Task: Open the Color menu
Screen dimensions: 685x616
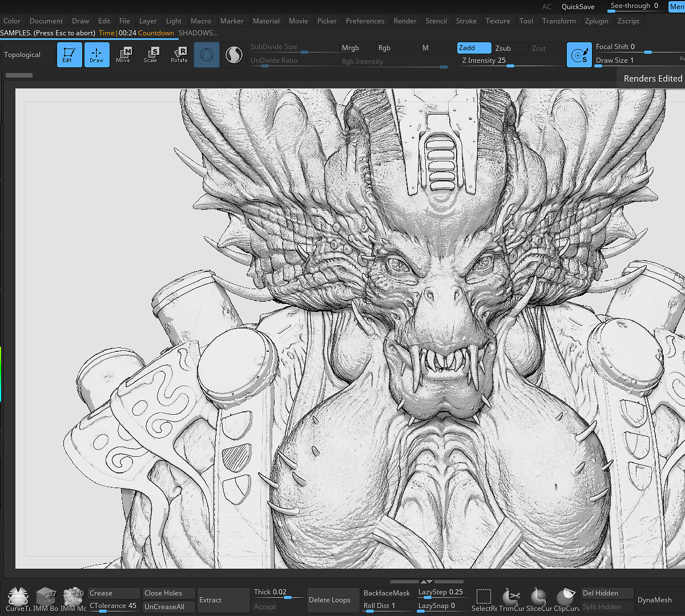Action: click(12, 21)
